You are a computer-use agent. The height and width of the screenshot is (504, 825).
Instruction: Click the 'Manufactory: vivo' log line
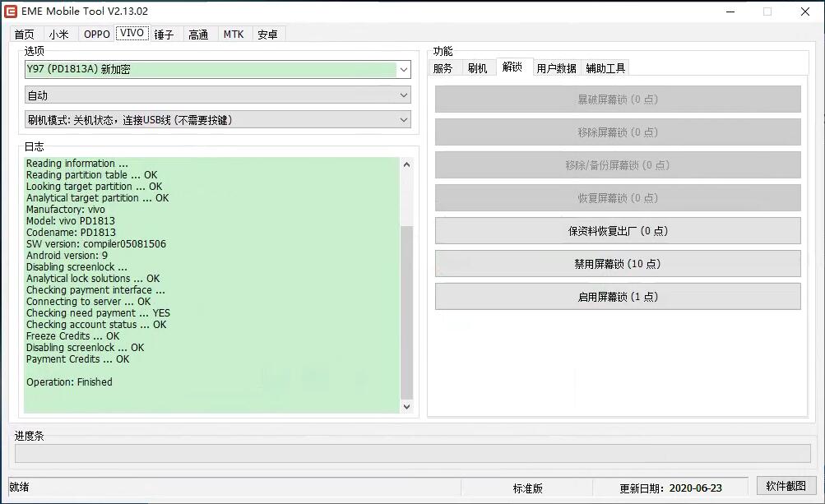click(x=66, y=210)
